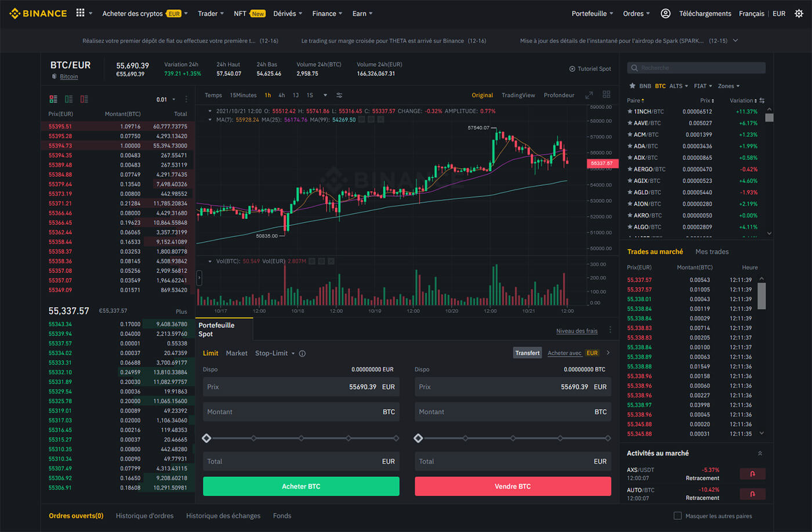Screen dimensions: 812x532
Task: Click the Tutoriel Spot play icon
Action: [x=572, y=69]
